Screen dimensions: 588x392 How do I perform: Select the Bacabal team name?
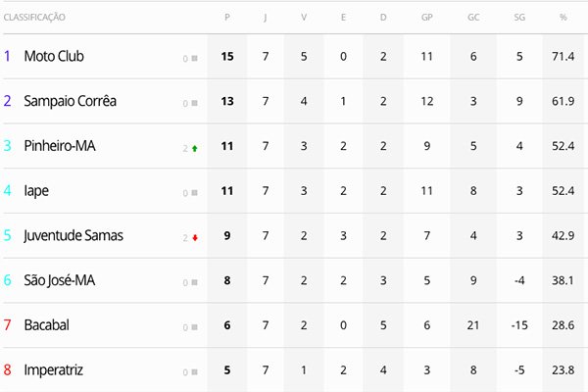point(46,325)
